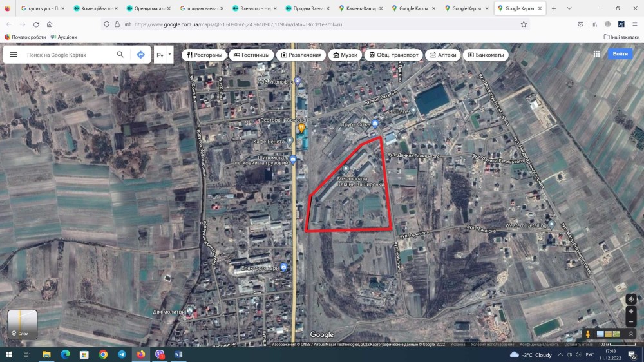Zoom in the map with plus
The height and width of the screenshot is (362, 644).
[631, 312]
